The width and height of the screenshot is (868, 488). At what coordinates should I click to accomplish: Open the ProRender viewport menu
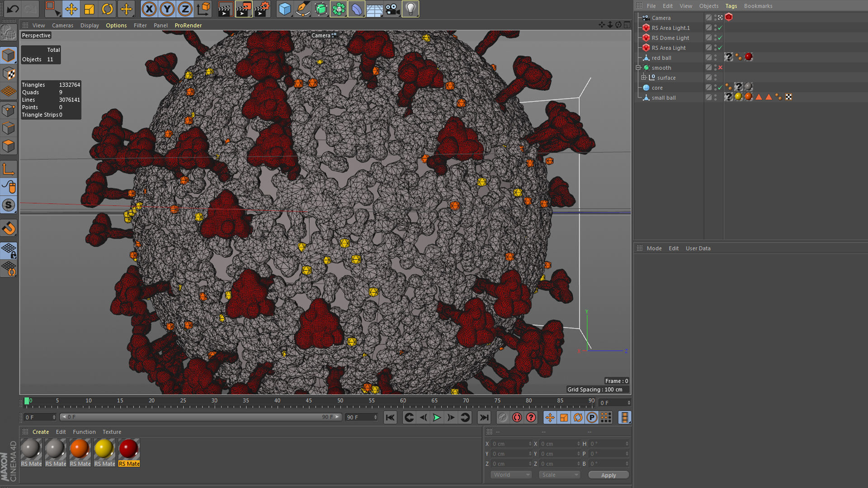tap(188, 25)
